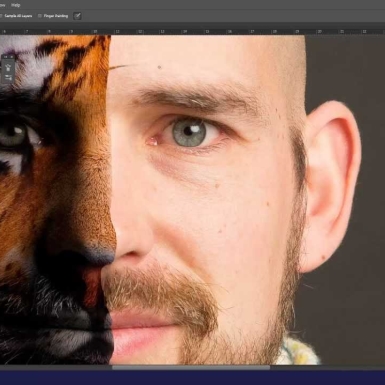Open the sliders panel icon in floating dock
The width and height of the screenshot is (385, 385).
click(x=8, y=78)
